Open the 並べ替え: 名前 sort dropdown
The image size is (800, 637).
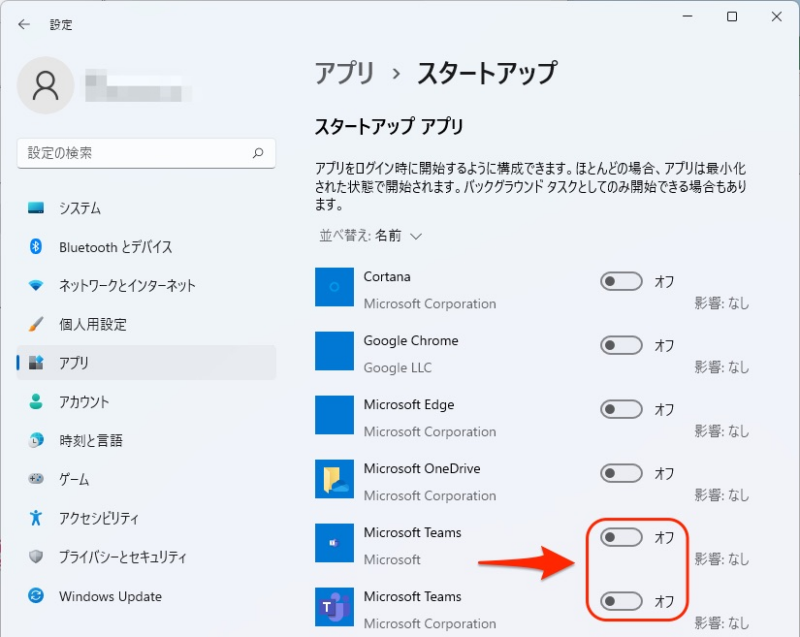(370, 236)
